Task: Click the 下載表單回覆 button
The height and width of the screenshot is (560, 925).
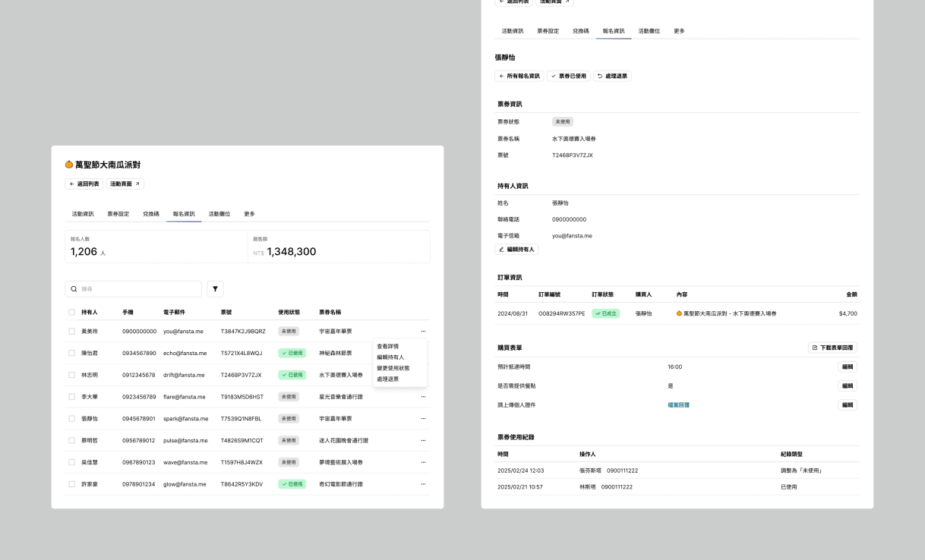Action: [832, 348]
